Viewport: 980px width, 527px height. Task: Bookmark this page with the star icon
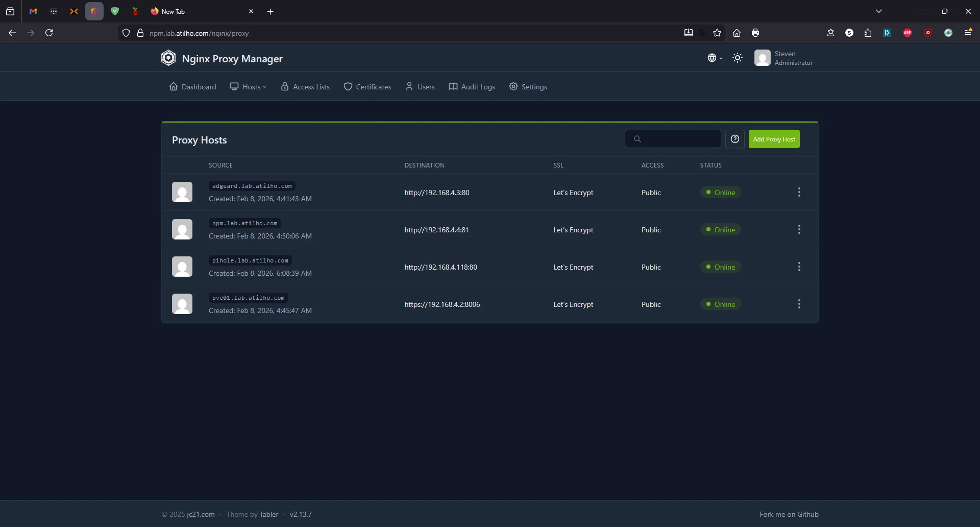(x=717, y=33)
